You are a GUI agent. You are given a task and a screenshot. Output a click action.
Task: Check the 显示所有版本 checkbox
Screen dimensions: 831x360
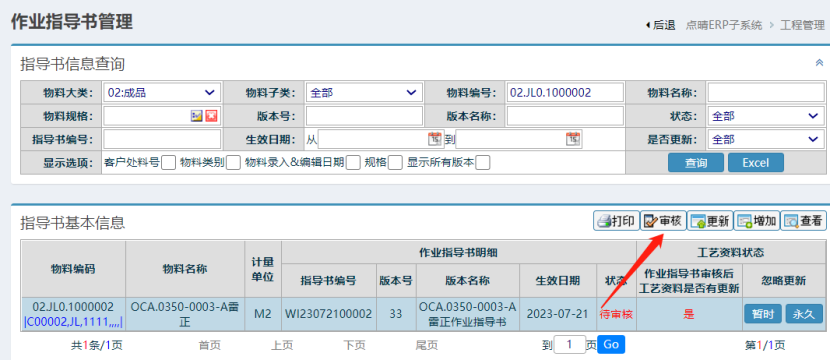pos(482,163)
